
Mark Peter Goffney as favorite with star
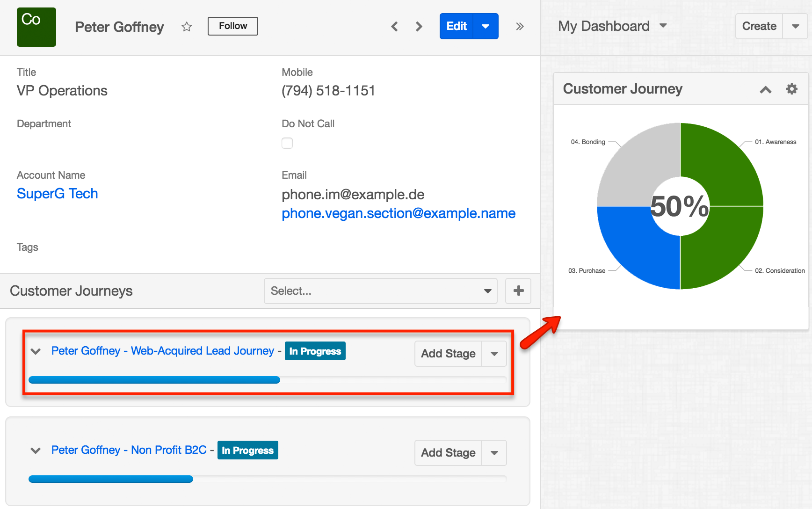click(x=187, y=27)
